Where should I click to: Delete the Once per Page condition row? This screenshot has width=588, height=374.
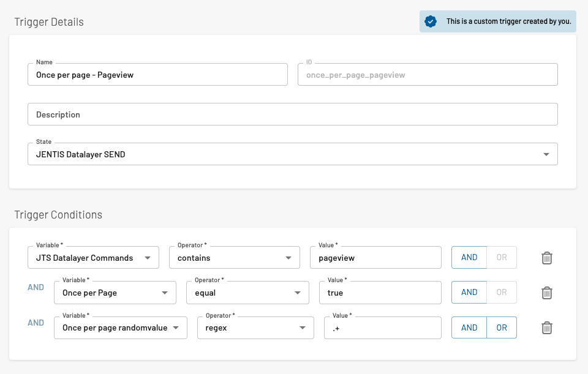coord(547,293)
